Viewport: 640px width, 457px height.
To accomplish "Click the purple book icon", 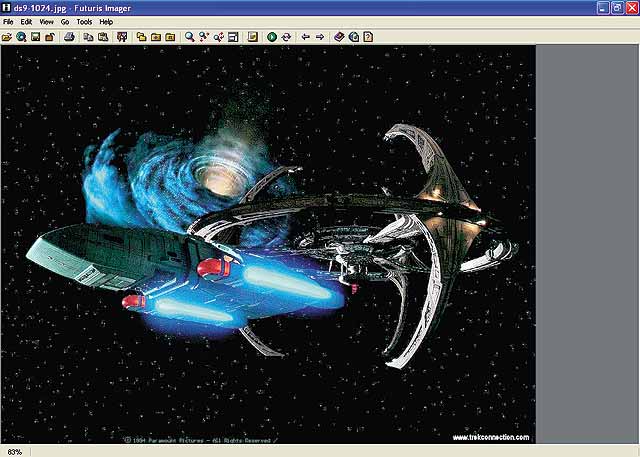I will 339,37.
